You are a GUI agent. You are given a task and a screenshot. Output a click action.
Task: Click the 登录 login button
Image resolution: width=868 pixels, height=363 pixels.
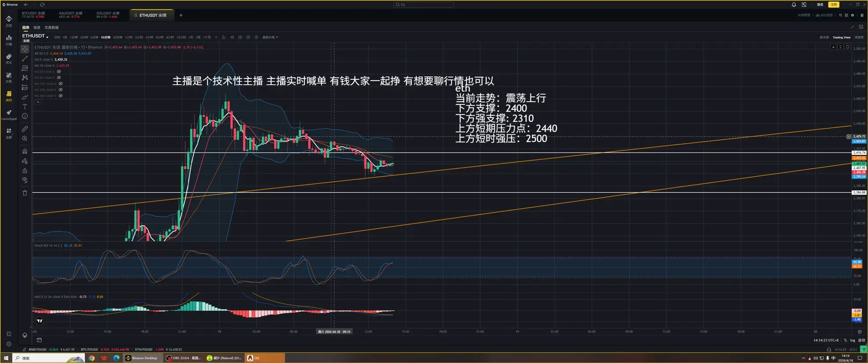820,4
